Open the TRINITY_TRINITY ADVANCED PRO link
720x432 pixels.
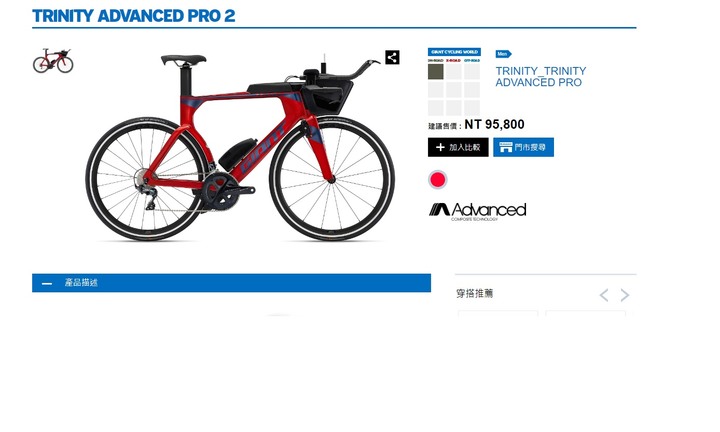[540, 77]
